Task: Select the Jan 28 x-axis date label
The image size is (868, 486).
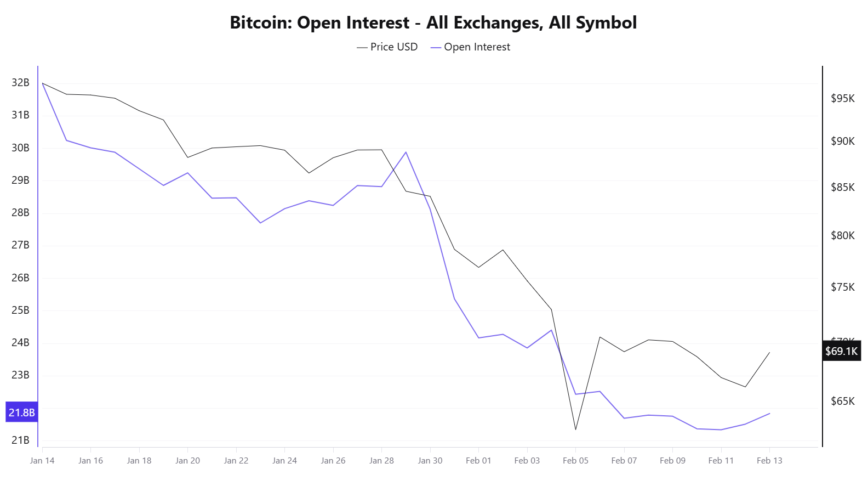Action: click(381, 460)
